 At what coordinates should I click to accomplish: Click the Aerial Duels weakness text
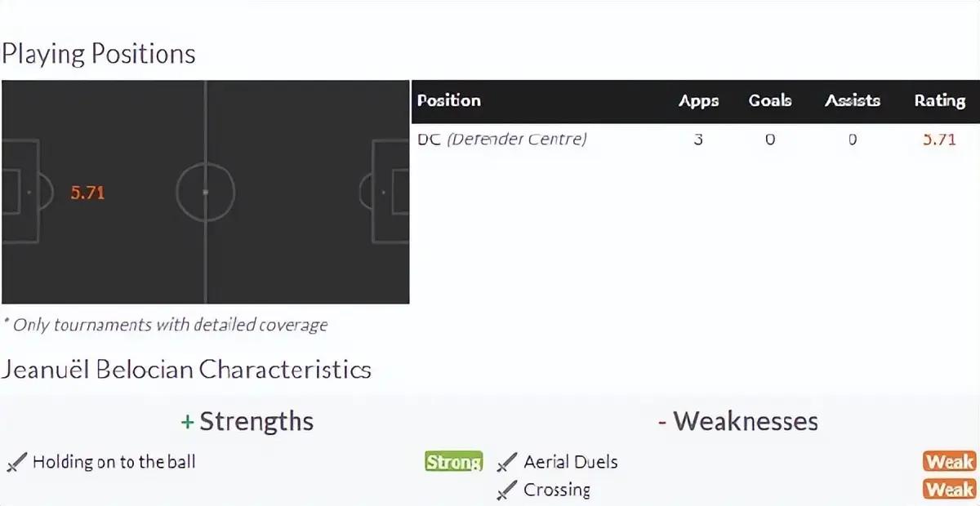click(x=571, y=462)
